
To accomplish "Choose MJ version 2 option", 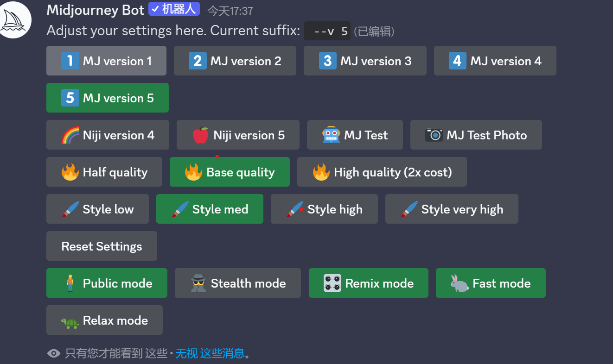I will point(235,61).
